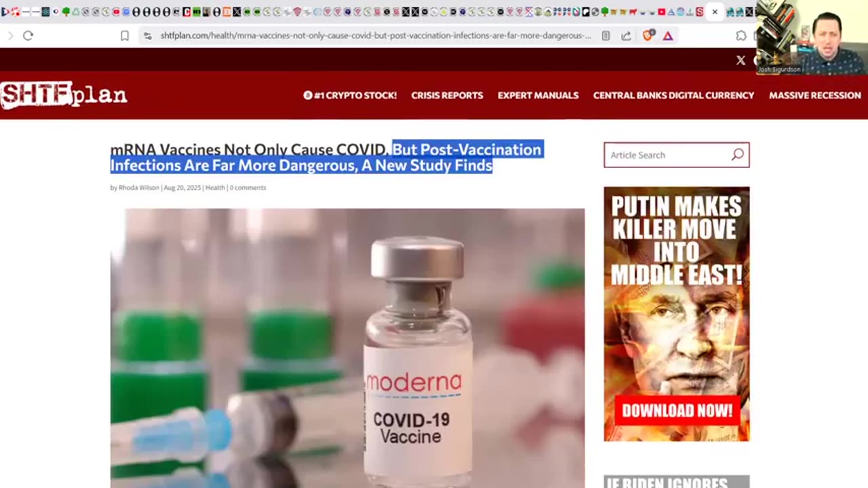The image size is (868, 488).
Task: Open the Brave Shields lion icon
Action: point(648,36)
